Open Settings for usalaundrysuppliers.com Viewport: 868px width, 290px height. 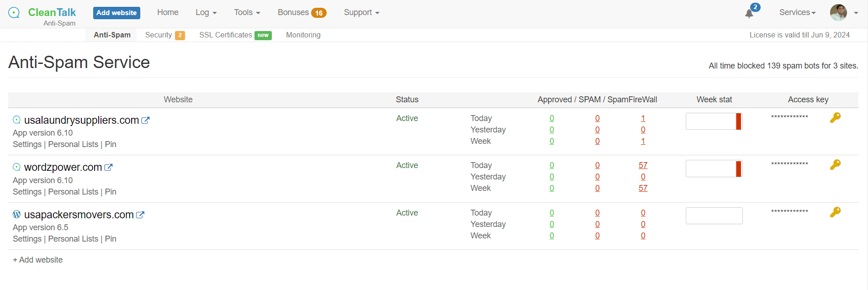click(27, 144)
